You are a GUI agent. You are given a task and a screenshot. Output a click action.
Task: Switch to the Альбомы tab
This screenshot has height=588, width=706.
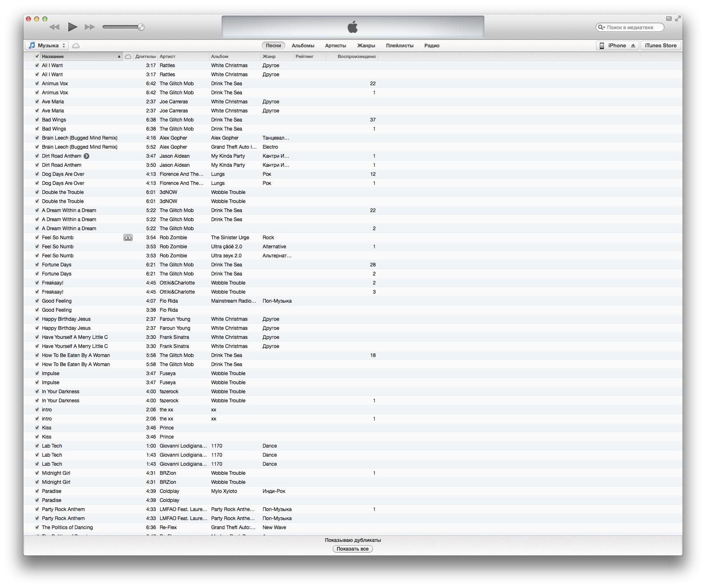[303, 46]
